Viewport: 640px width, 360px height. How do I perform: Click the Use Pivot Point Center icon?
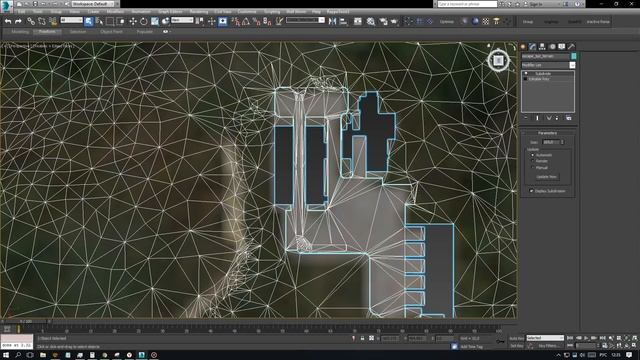tap(200, 21)
